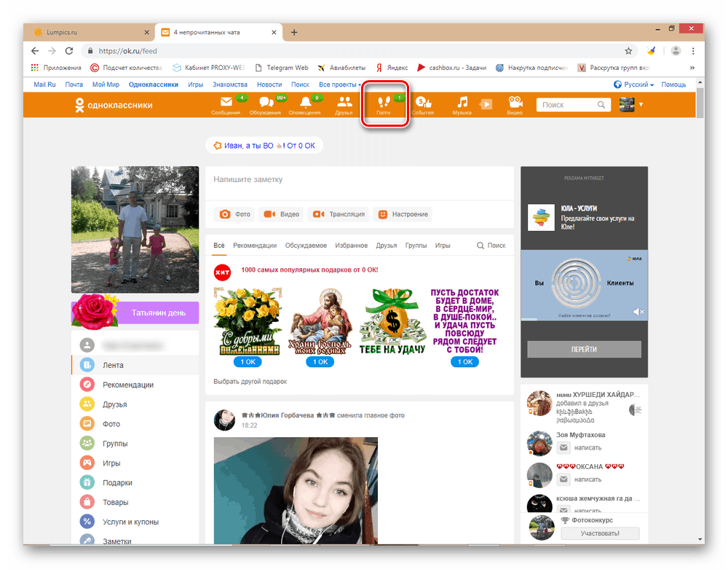
Task: Click the broom extension icon
Action: [x=652, y=51]
